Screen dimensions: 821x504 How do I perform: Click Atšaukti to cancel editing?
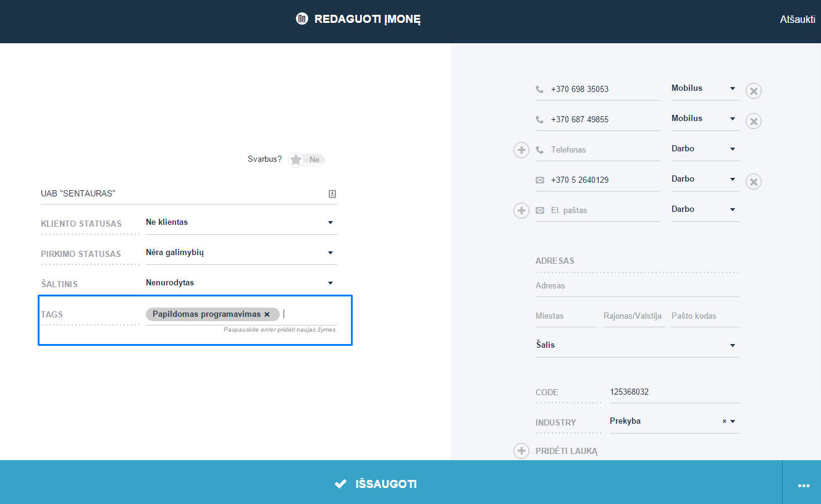[798, 19]
